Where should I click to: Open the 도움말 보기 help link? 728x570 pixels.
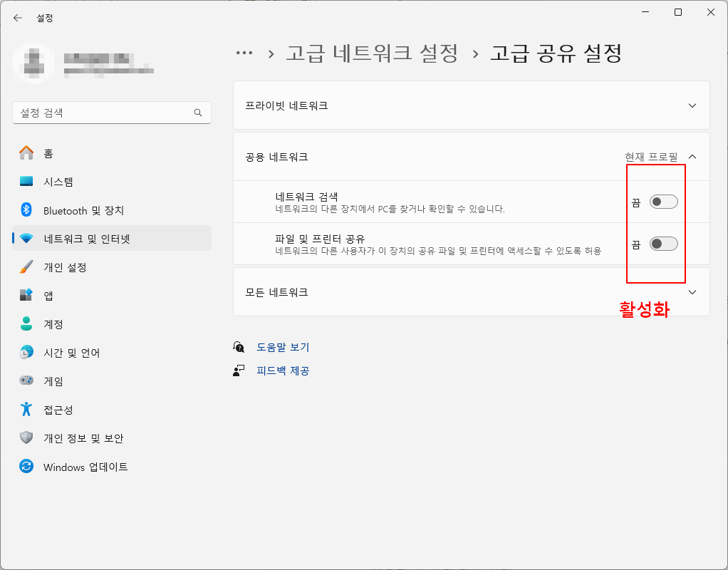point(283,346)
